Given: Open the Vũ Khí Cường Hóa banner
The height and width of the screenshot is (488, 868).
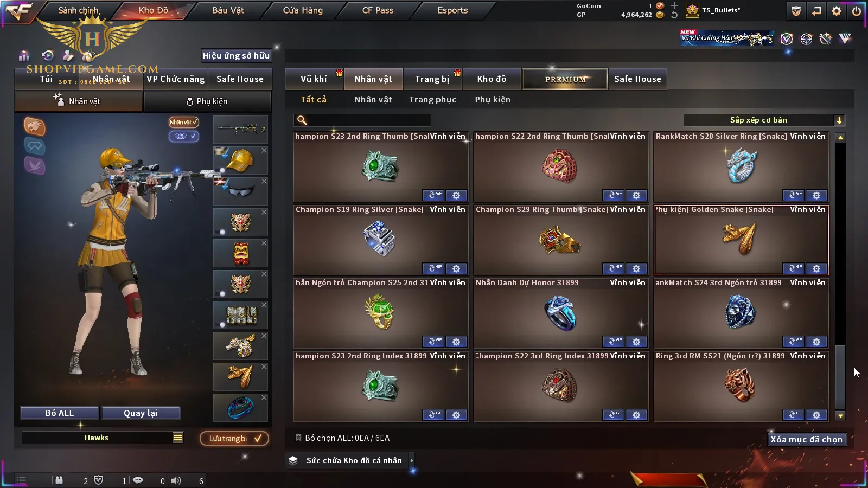Looking at the screenshot, I should [x=727, y=38].
